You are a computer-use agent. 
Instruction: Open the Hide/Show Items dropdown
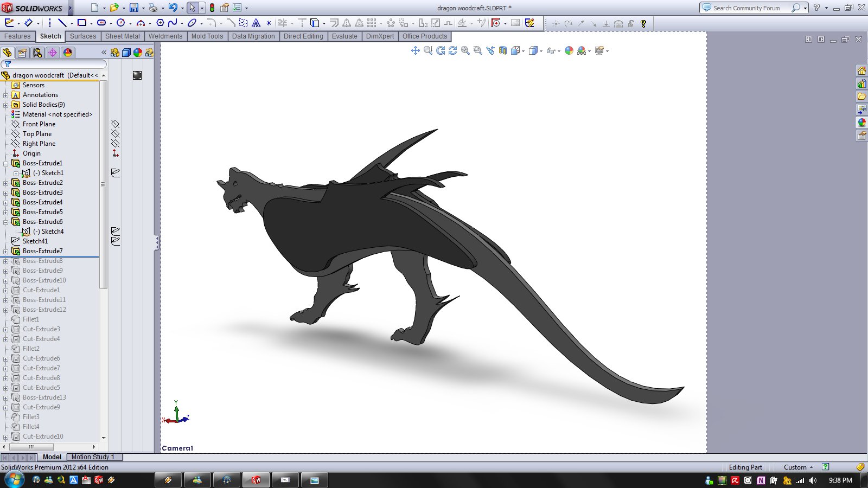(559, 51)
